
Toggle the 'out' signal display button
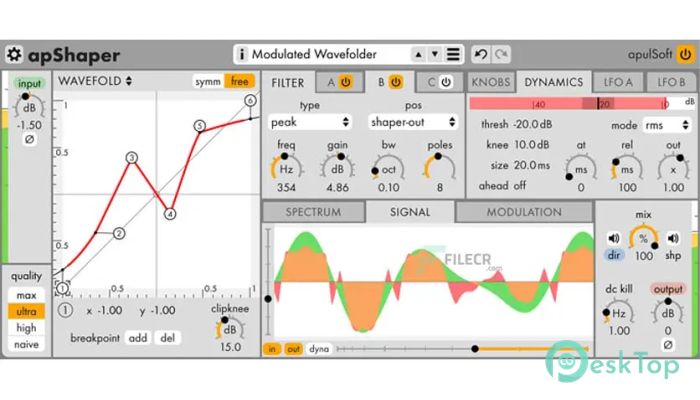pos(293,349)
